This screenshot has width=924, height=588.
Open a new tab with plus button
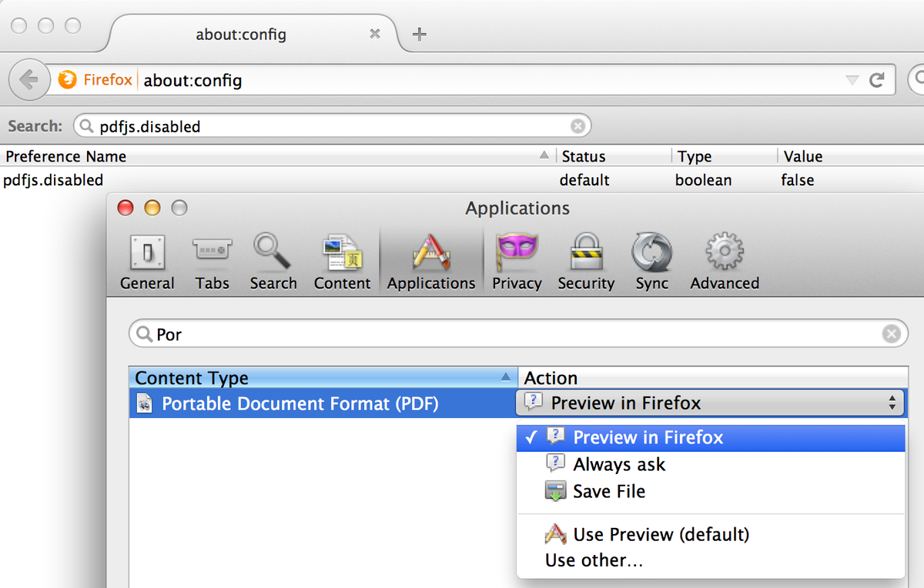tap(419, 34)
